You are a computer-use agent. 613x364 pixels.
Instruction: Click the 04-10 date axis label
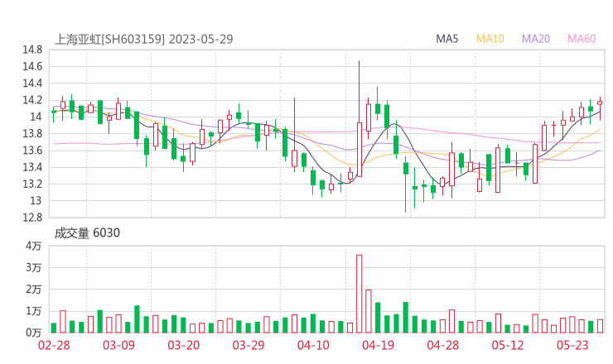(x=313, y=345)
